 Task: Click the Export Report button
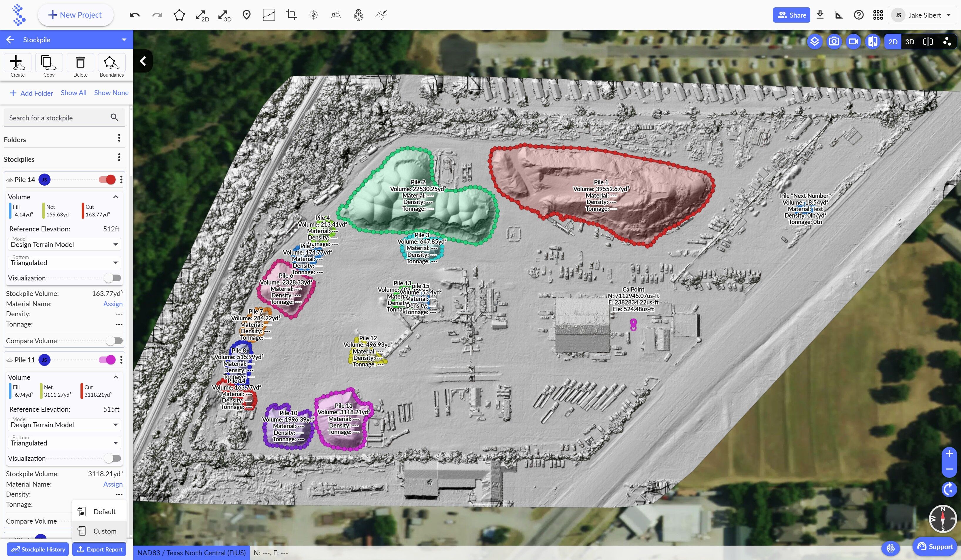(100, 549)
